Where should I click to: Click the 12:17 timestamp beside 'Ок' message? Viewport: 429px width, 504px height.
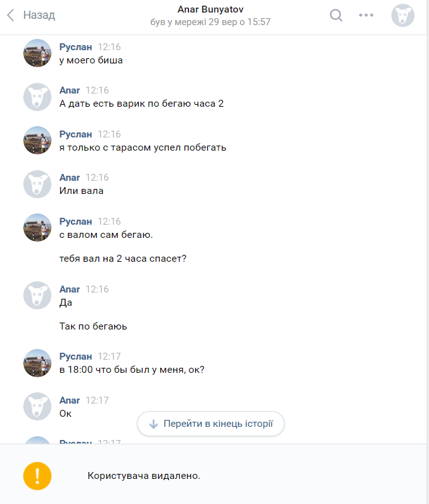click(97, 400)
